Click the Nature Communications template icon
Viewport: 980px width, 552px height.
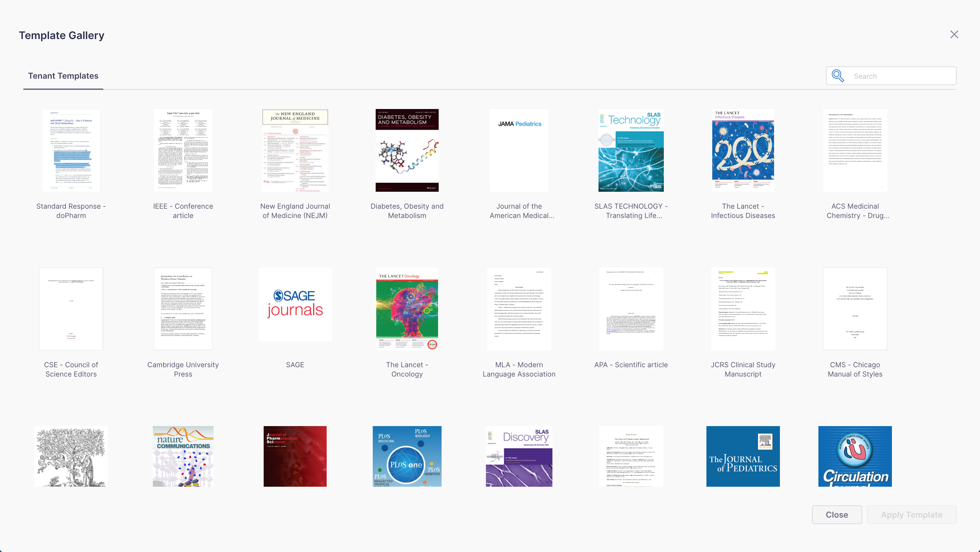[x=183, y=456]
